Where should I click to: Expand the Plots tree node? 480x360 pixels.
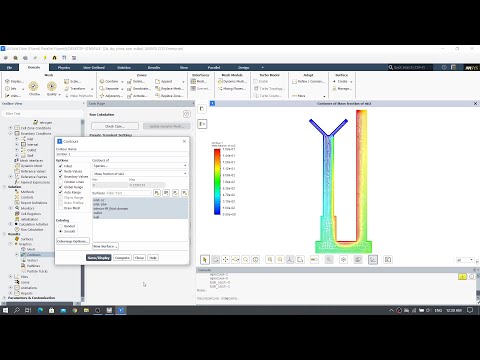[x=11, y=277]
